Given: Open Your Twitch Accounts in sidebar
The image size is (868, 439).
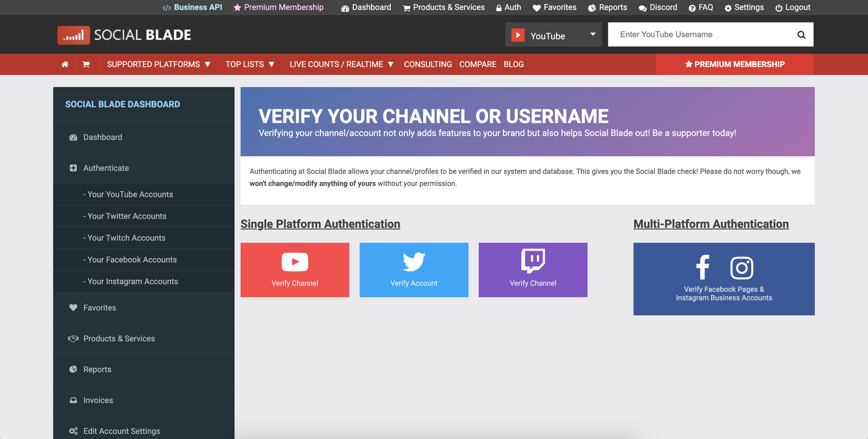Looking at the screenshot, I should click(x=125, y=238).
